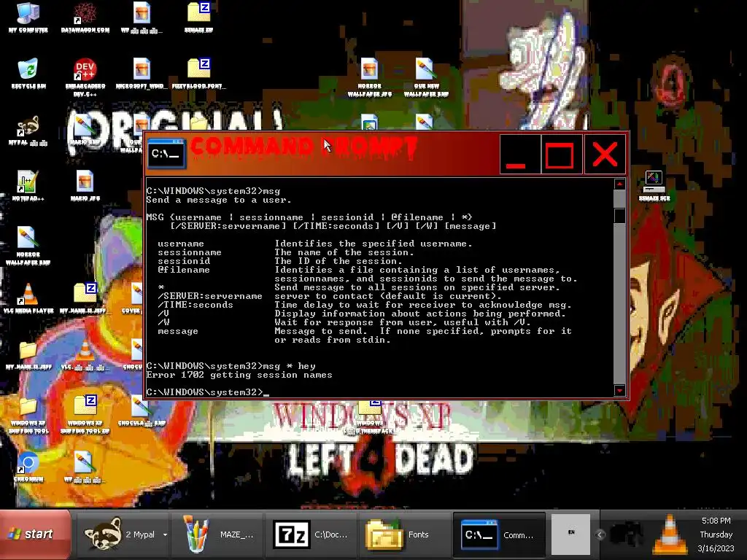Close the Command Prompt window

coord(605,155)
